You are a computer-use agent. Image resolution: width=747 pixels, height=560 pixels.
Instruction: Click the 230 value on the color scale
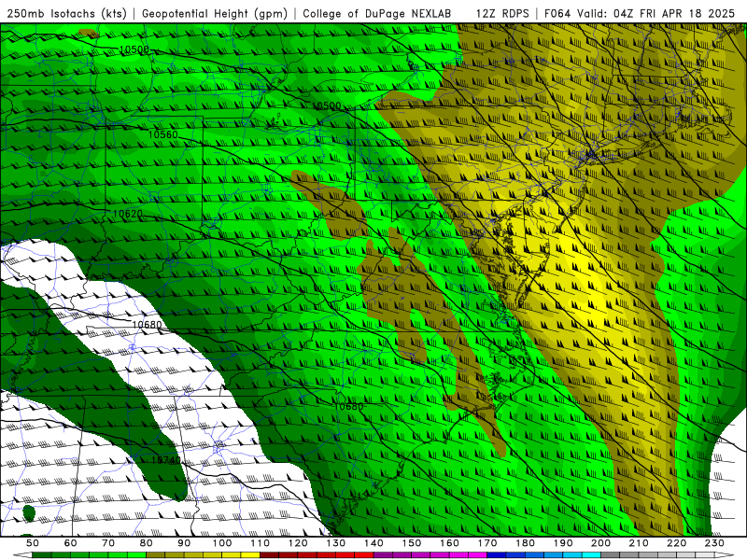point(714,543)
